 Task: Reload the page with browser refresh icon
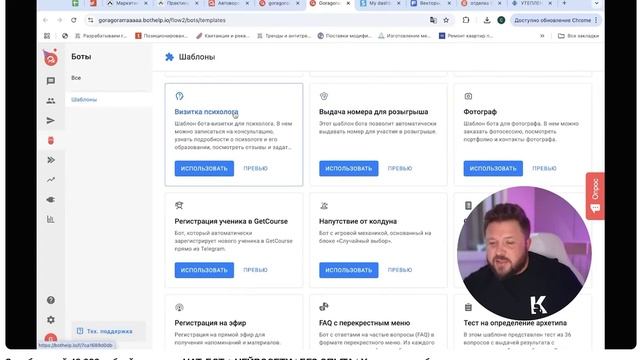pyautogui.click(x=73, y=20)
